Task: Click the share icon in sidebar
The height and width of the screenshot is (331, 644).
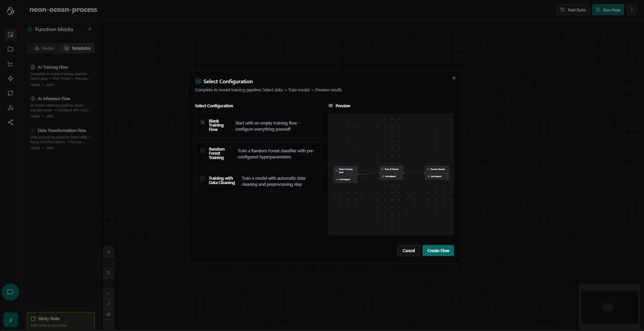Action: (x=11, y=122)
